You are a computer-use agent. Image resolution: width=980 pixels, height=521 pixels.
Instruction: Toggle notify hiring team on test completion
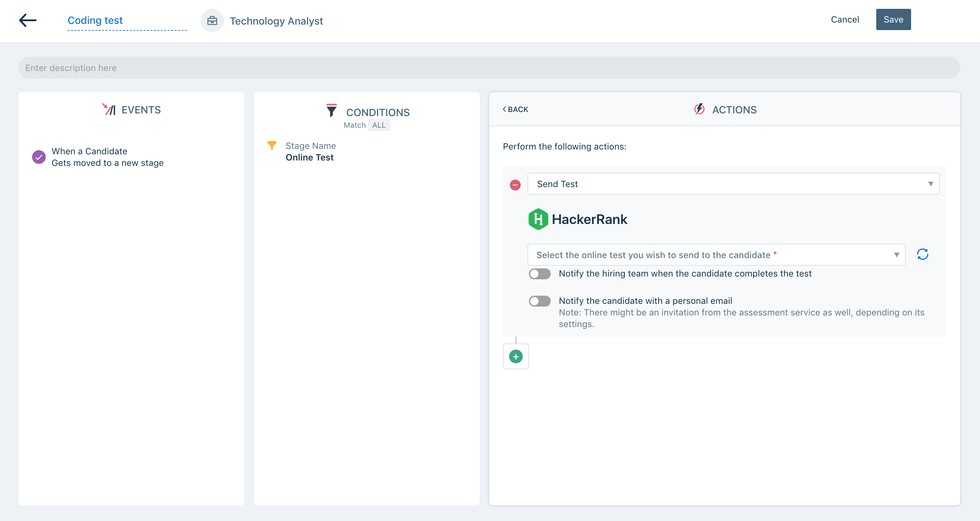539,273
